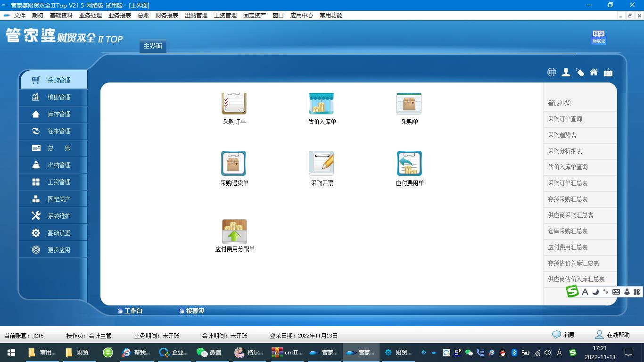
Task: Select 系统维护 in the sidebar
Action: (53, 216)
